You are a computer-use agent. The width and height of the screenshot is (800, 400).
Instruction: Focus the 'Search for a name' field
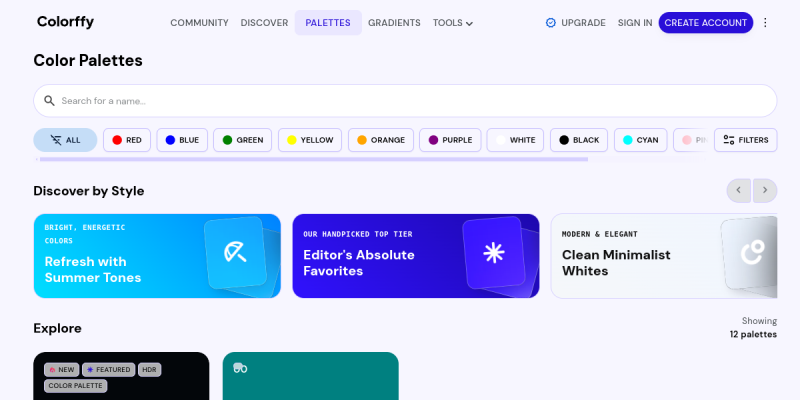[405, 101]
